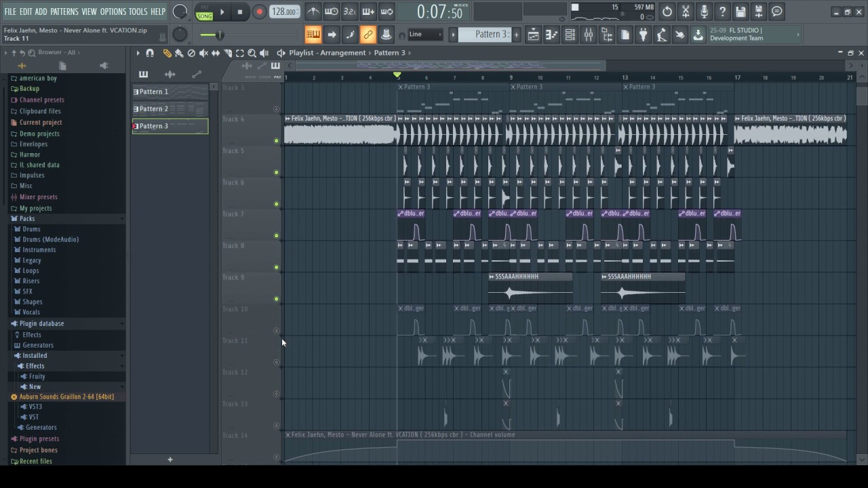Screen dimensions: 868x488
Task: Switch to SONG mode
Action: (204, 16)
